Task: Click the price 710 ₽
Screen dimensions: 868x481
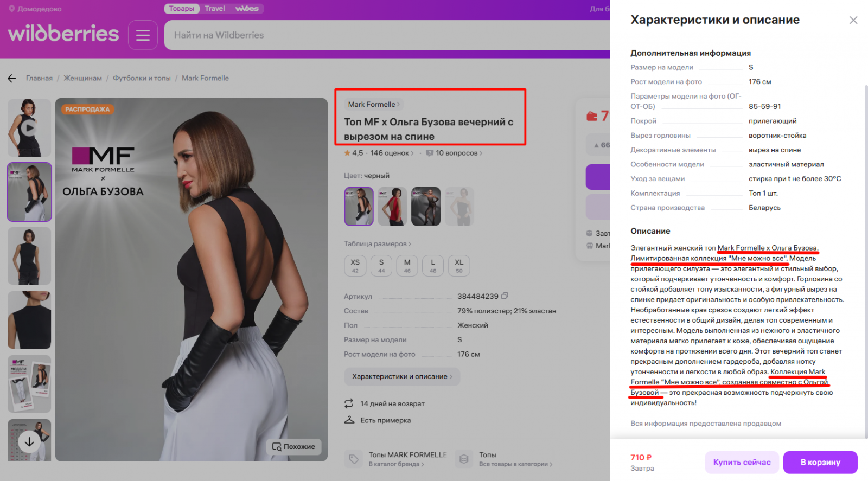Action: (641, 458)
